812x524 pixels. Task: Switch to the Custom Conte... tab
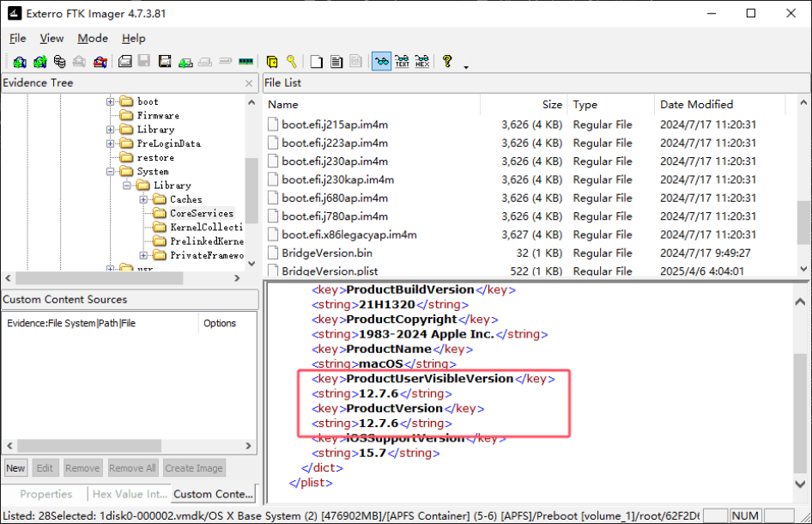coord(214,495)
